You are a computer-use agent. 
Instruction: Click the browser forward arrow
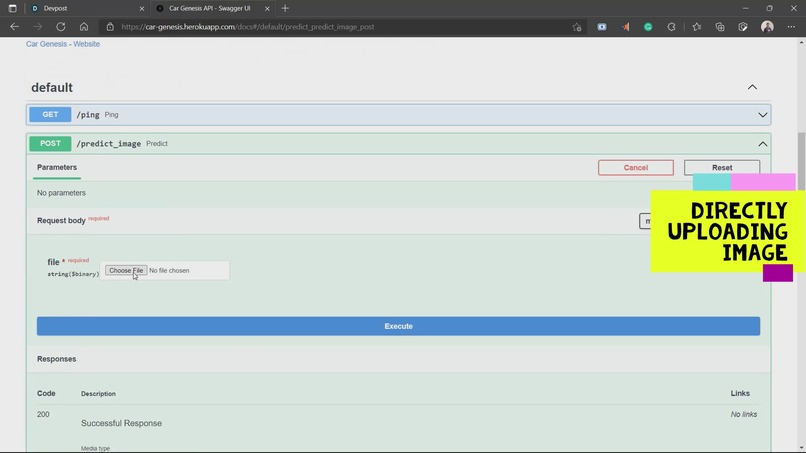tap(38, 27)
